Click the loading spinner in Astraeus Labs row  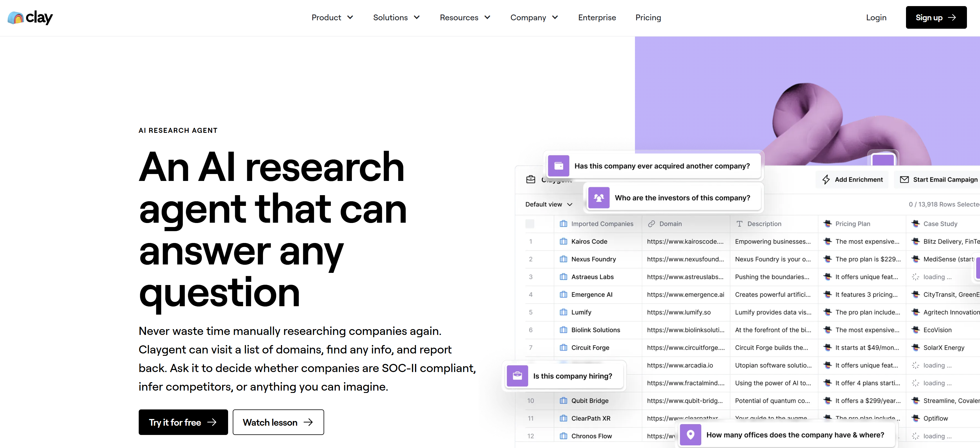[915, 277]
